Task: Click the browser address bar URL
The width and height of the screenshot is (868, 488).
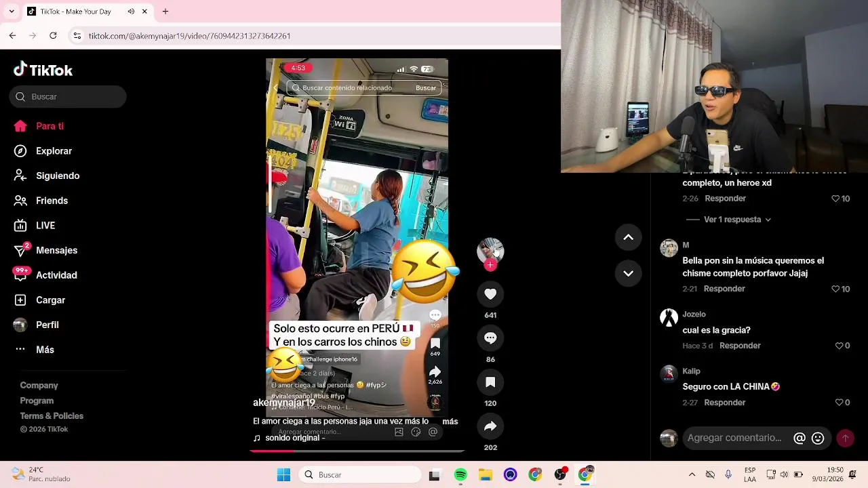Action: click(189, 36)
